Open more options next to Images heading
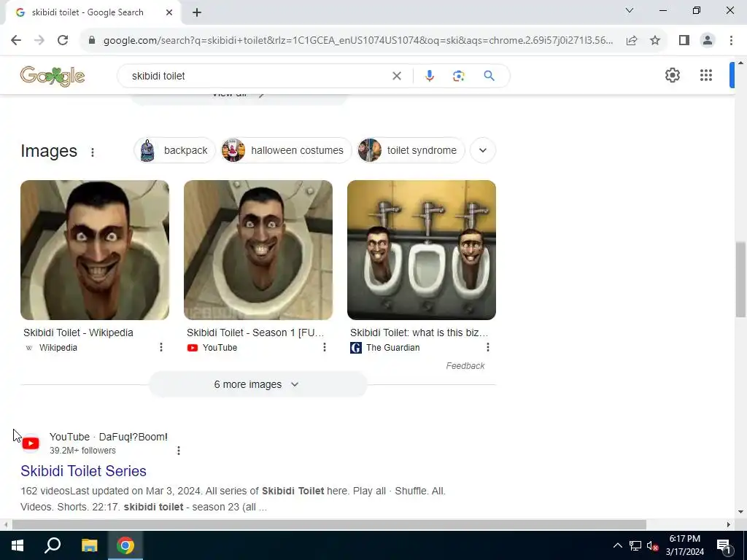Image resolution: width=747 pixels, height=560 pixels. click(93, 152)
